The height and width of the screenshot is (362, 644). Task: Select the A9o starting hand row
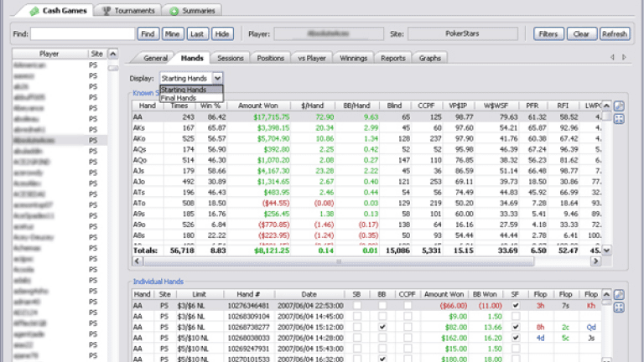point(366,225)
